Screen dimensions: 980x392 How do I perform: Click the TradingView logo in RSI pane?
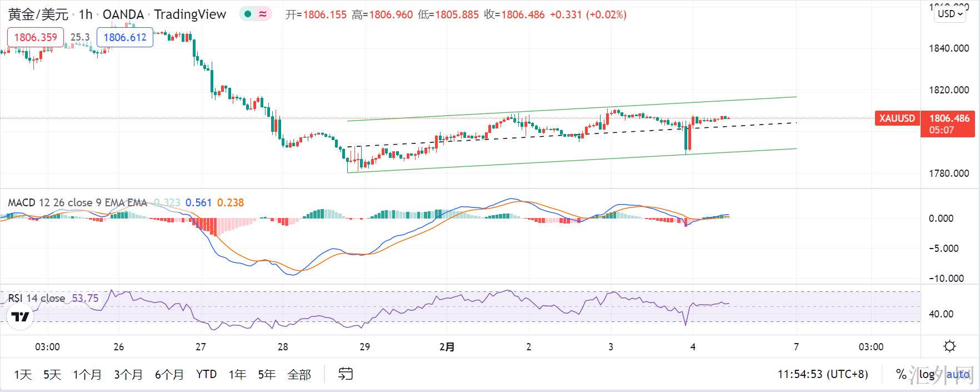click(x=21, y=317)
